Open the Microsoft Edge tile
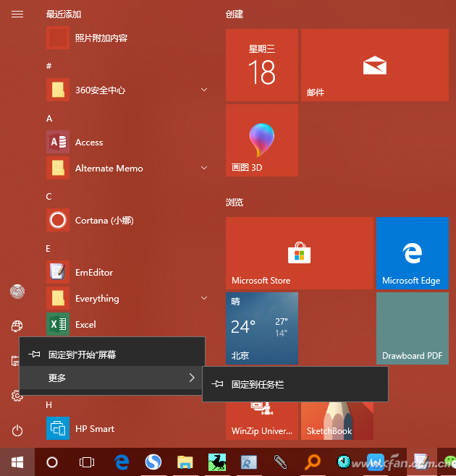This screenshot has height=476, width=456. tap(413, 253)
